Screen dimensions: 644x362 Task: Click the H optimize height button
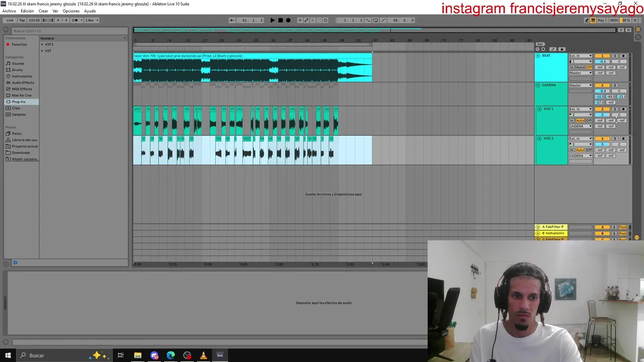click(x=621, y=30)
